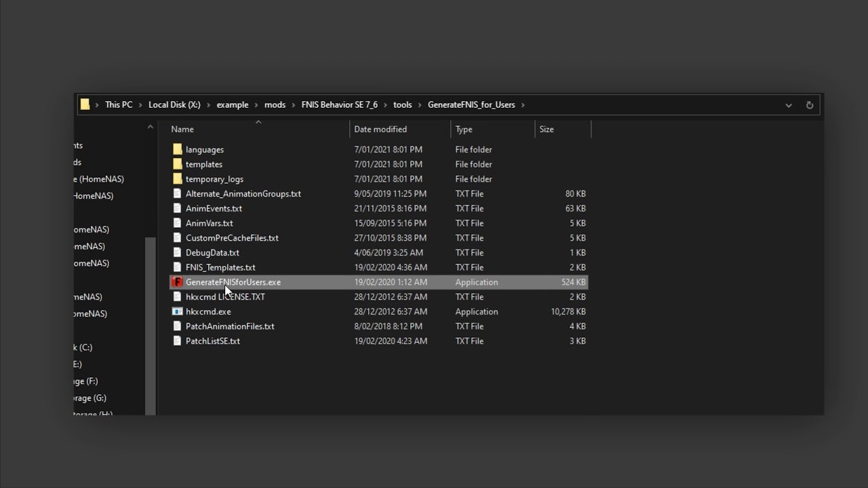The image size is (868, 488).
Task: Expand chevron after tools in path
Action: [x=420, y=105]
